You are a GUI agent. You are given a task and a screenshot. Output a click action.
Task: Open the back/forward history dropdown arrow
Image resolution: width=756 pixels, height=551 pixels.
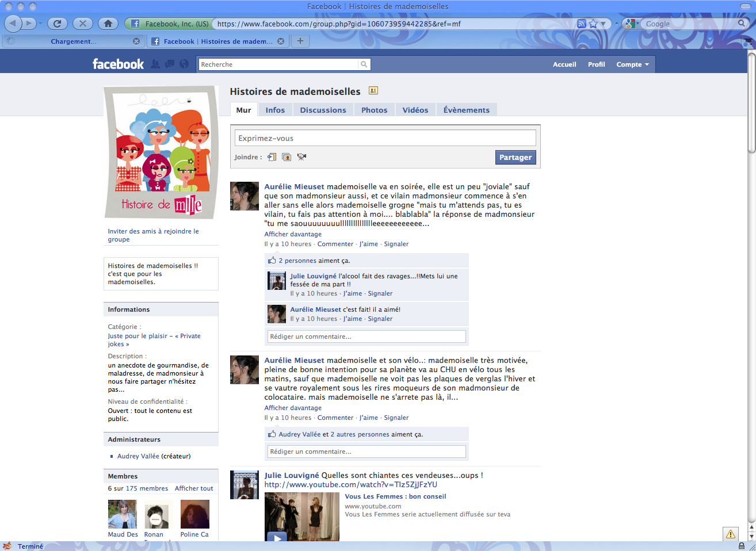[40, 24]
